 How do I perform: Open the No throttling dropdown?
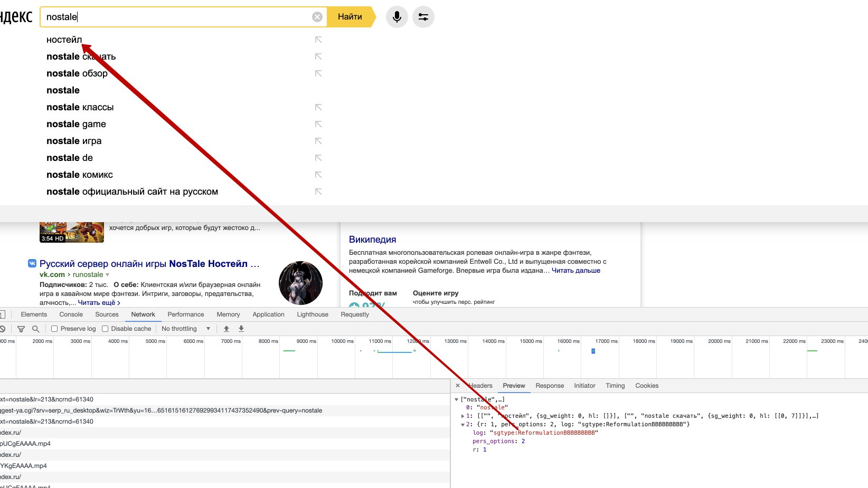186,329
